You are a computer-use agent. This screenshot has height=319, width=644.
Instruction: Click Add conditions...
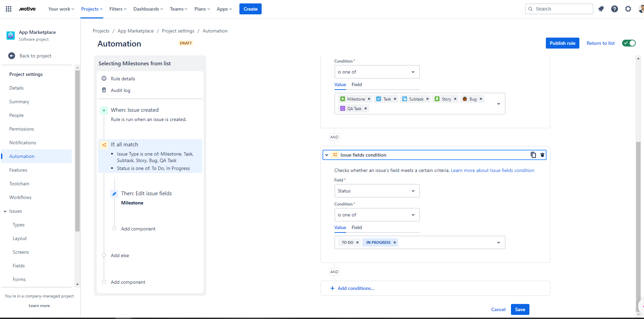point(352,288)
